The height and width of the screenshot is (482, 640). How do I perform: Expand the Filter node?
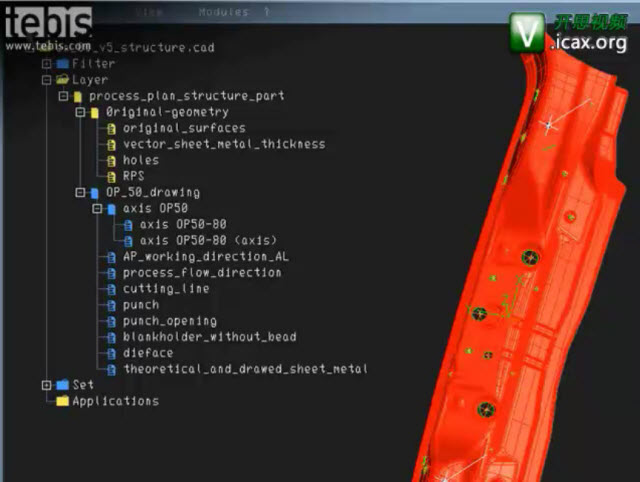[47, 64]
